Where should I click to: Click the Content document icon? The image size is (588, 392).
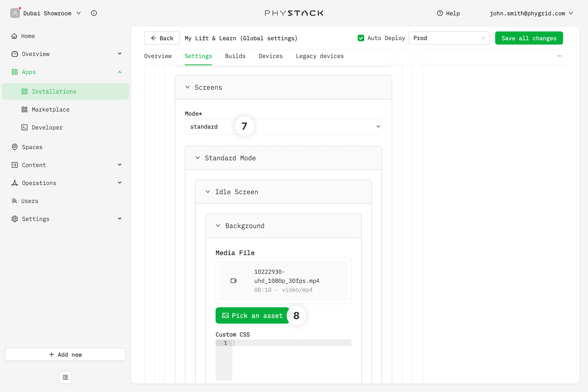(15, 165)
